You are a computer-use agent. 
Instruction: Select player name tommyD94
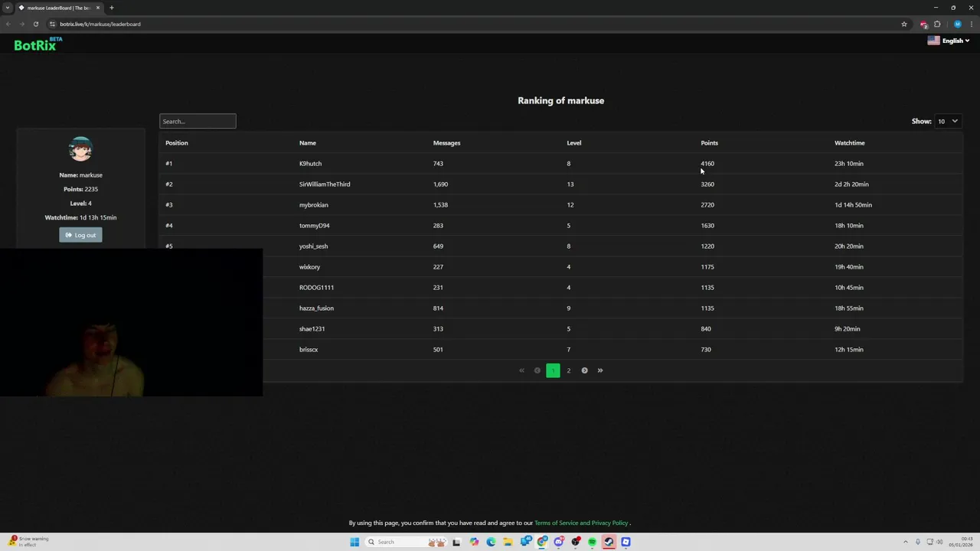314,225
